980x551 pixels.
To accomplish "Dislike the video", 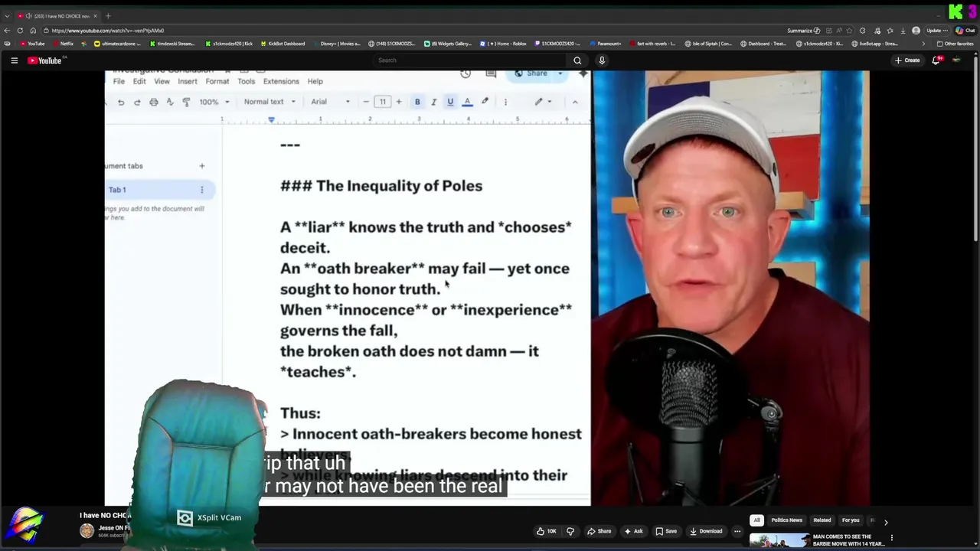I will pos(570,531).
